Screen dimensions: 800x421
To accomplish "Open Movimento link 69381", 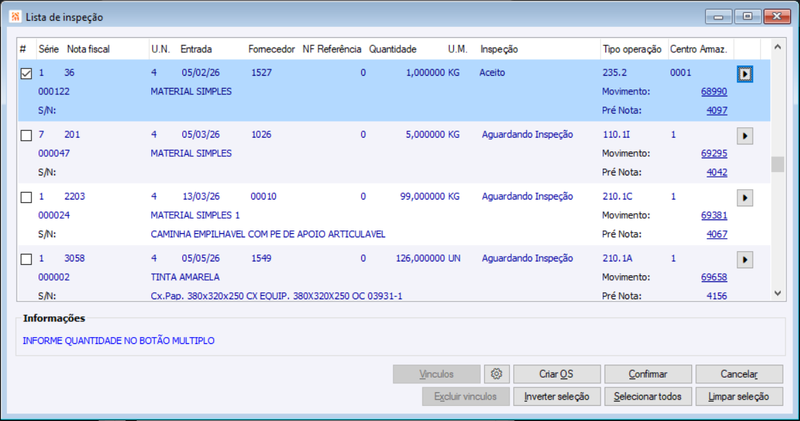I will click(714, 215).
